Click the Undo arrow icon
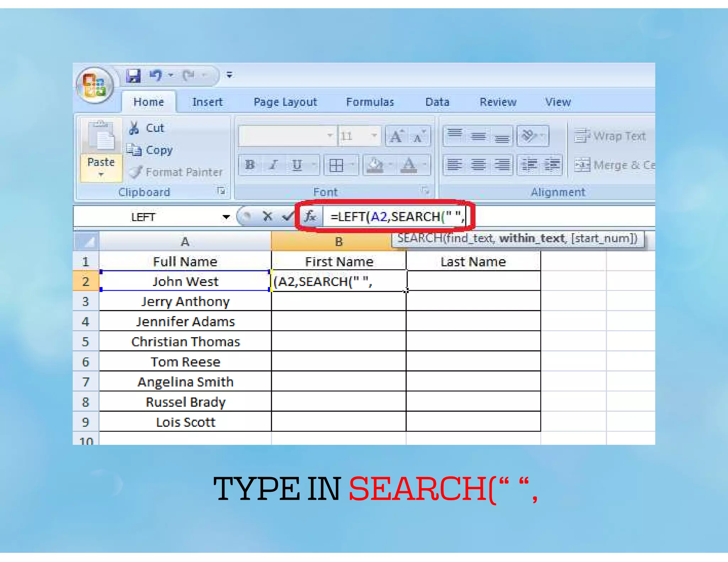The height and width of the screenshot is (562, 728). [x=156, y=75]
